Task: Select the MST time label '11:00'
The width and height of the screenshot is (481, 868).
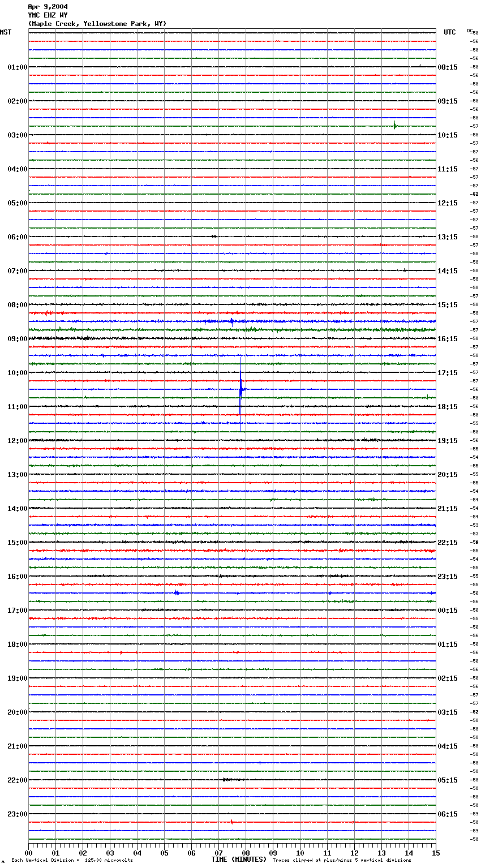Action: point(18,407)
